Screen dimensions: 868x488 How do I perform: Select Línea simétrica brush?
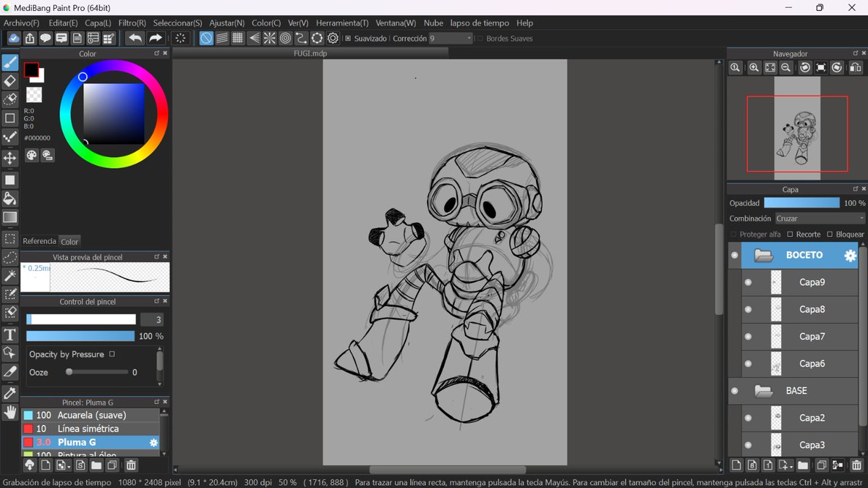(x=90, y=429)
